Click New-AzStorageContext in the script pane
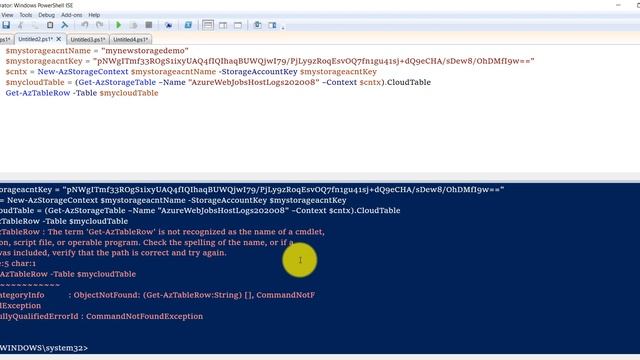Screen dimensions: 640x360 [83, 71]
